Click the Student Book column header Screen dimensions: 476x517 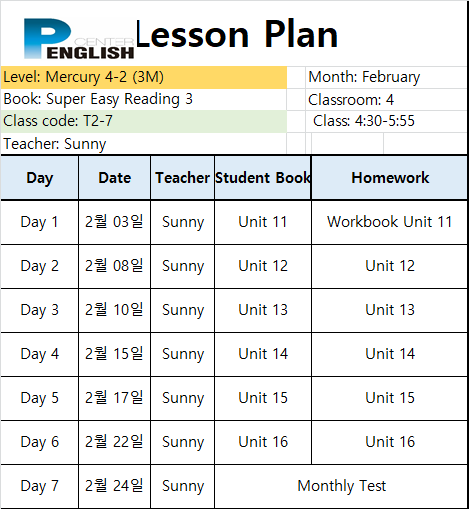click(263, 178)
